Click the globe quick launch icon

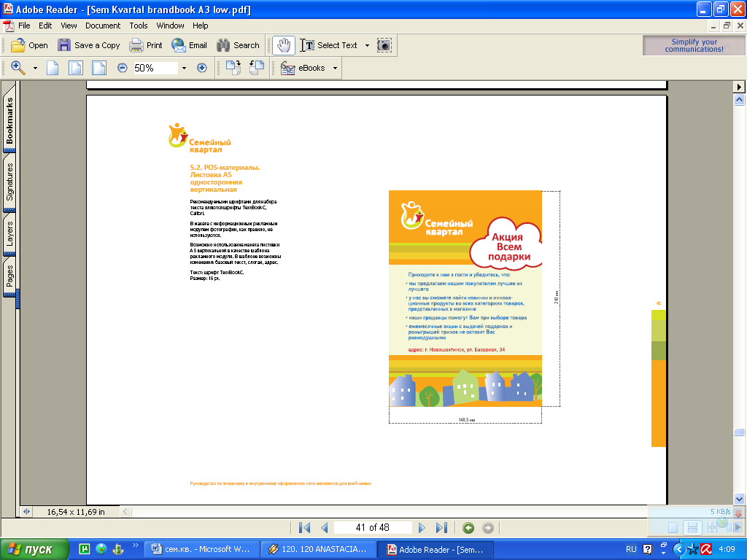[x=101, y=549]
